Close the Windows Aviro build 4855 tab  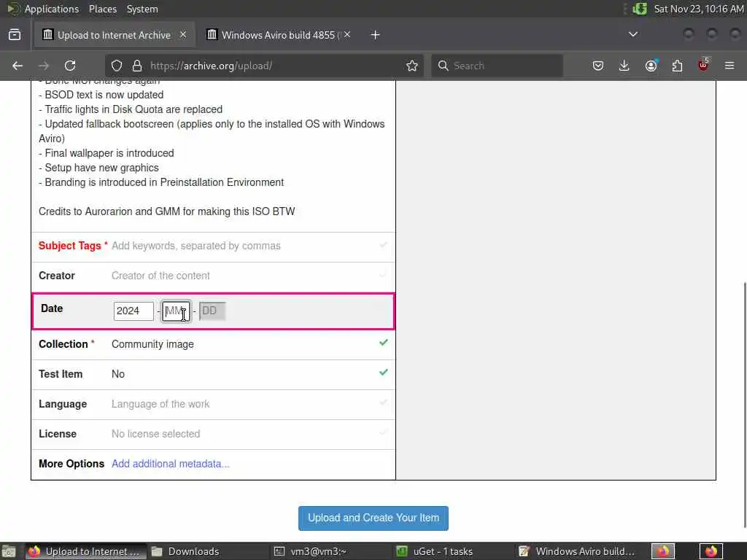pos(347,34)
